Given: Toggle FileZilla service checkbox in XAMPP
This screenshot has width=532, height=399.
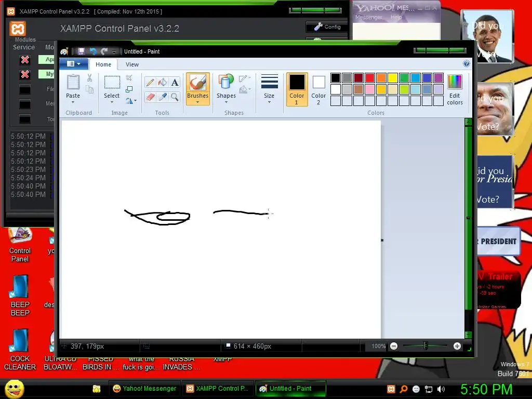Looking at the screenshot, I should 25,89.
